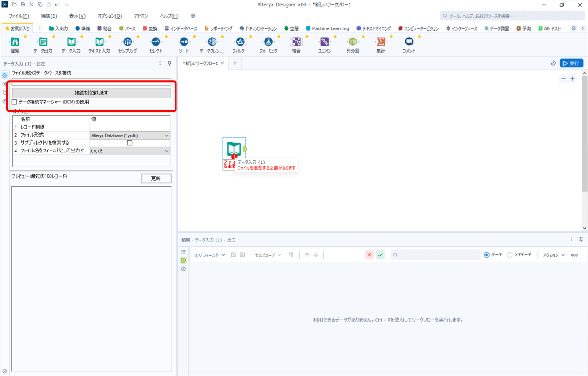Click the canvas vertical scrollbar

click(584, 134)
